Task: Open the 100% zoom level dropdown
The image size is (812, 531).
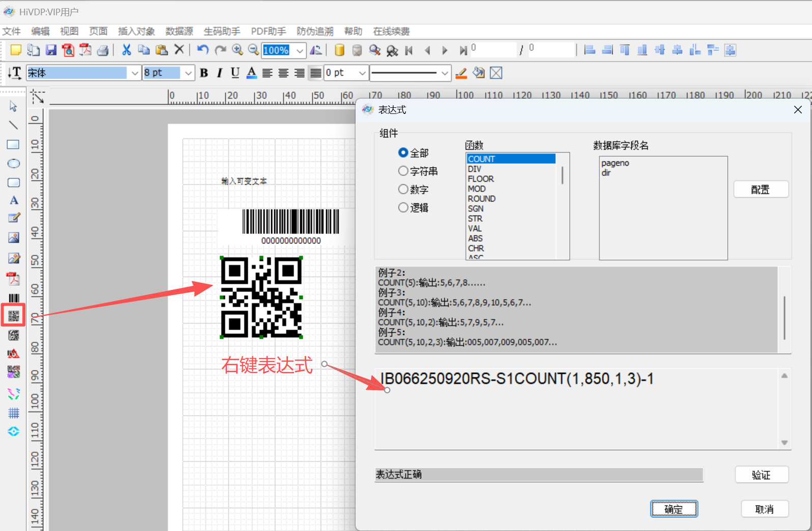Action: 300,50
